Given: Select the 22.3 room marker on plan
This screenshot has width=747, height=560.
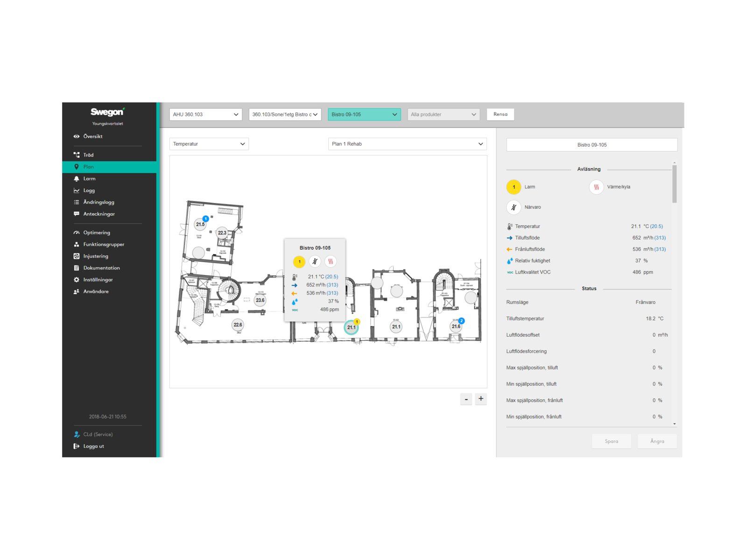Looking at the screenshot, I should click(x=222, y=233).
